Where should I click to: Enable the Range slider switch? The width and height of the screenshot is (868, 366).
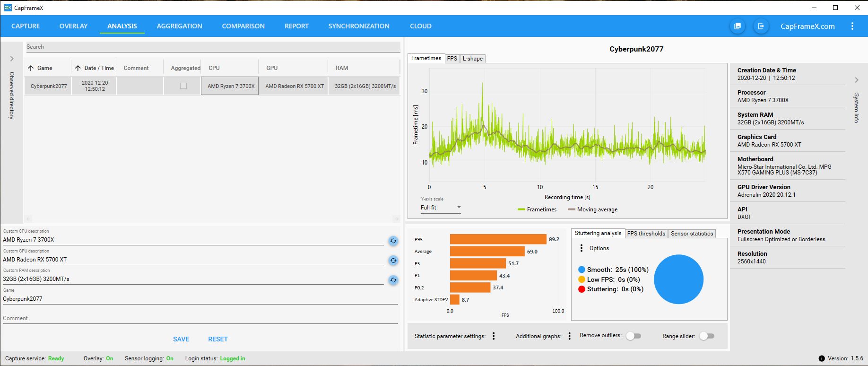point(707,336)
